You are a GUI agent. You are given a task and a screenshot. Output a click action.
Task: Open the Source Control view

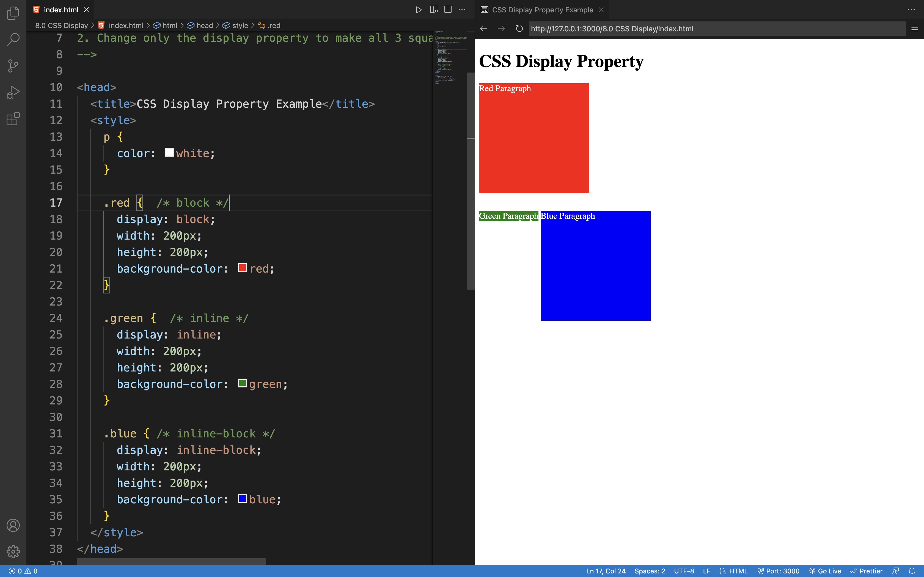13,66
